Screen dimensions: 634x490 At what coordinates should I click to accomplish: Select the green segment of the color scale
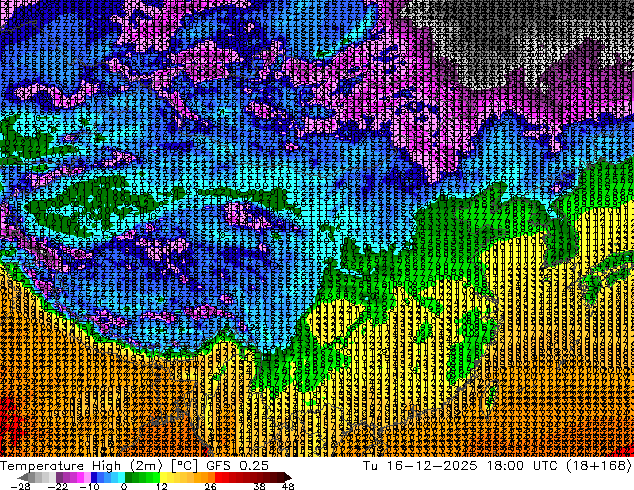[x=140, y=477]
